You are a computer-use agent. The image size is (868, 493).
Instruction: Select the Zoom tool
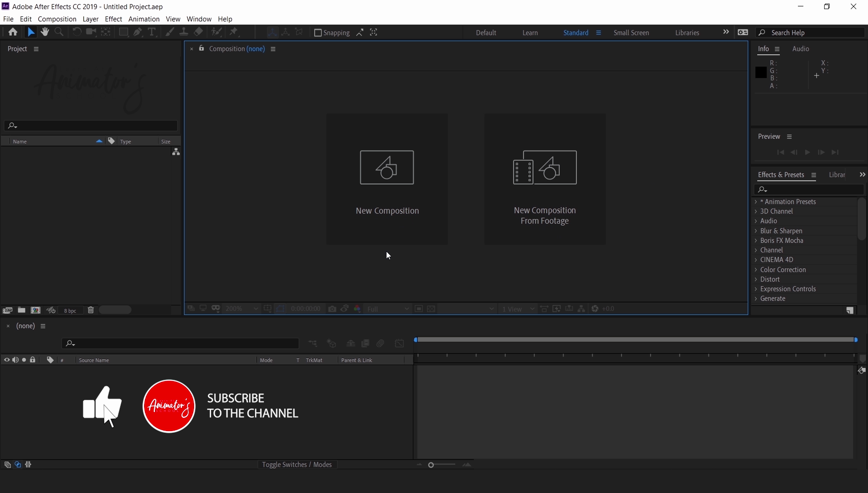pyautogui.click(x=59, y=32)
